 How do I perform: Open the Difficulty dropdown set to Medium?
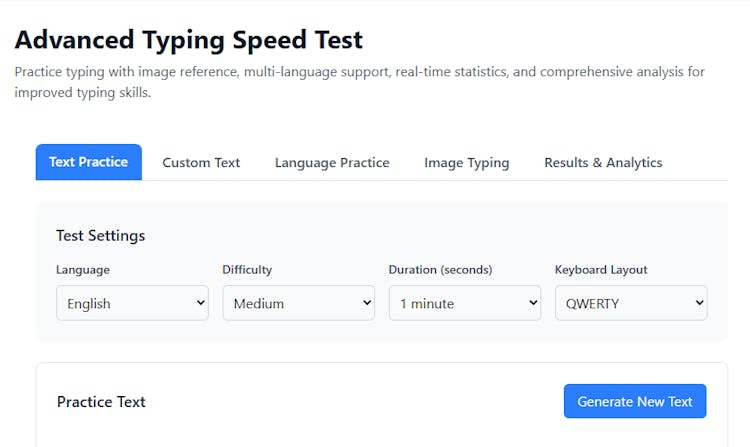(297, 303)
